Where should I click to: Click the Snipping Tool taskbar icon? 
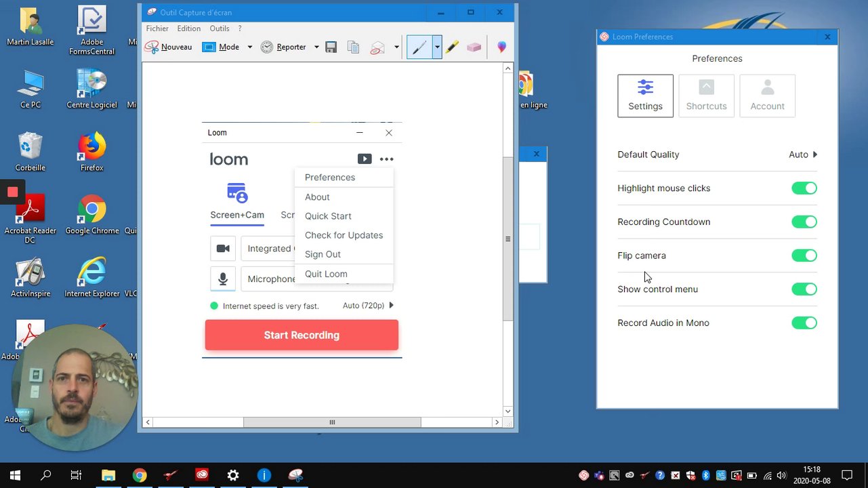tap(295, 475)
